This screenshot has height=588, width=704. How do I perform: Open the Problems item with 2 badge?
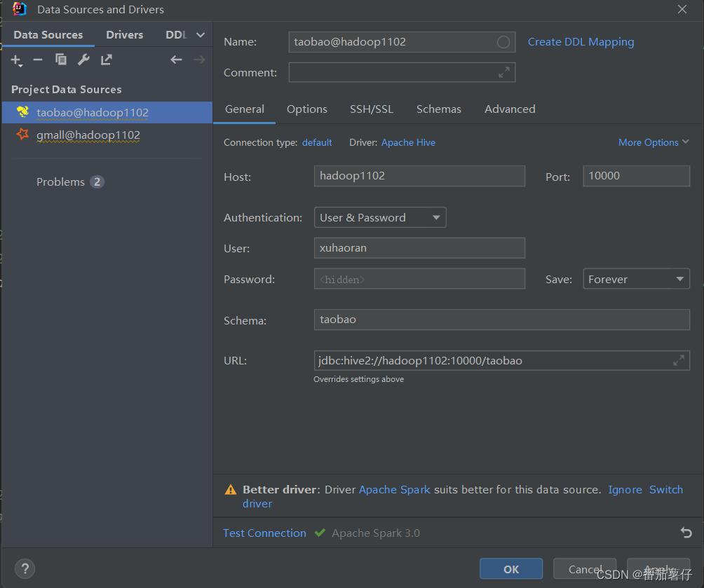point(70,182)
